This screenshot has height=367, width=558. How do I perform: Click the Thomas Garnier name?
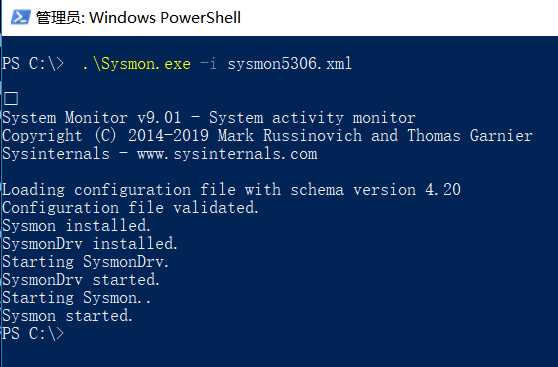point(470,136)
